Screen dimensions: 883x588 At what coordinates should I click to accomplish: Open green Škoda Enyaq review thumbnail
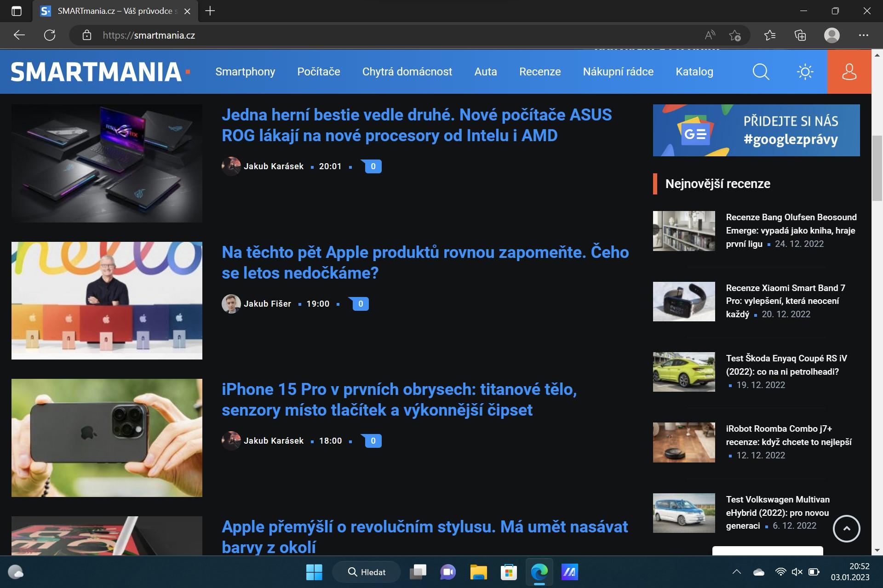684,372
